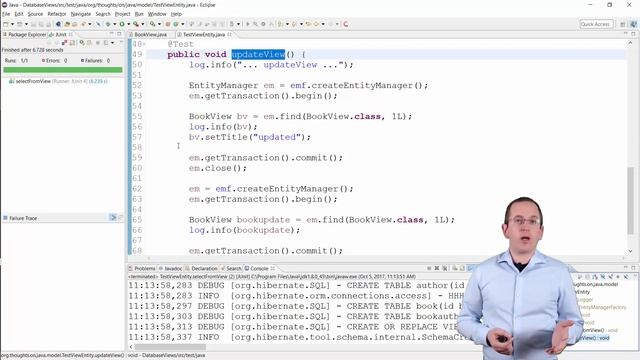Viewport: 640px width, 360px height.
Task: Collapse the code fold at line 48
Action: (144, 44)
